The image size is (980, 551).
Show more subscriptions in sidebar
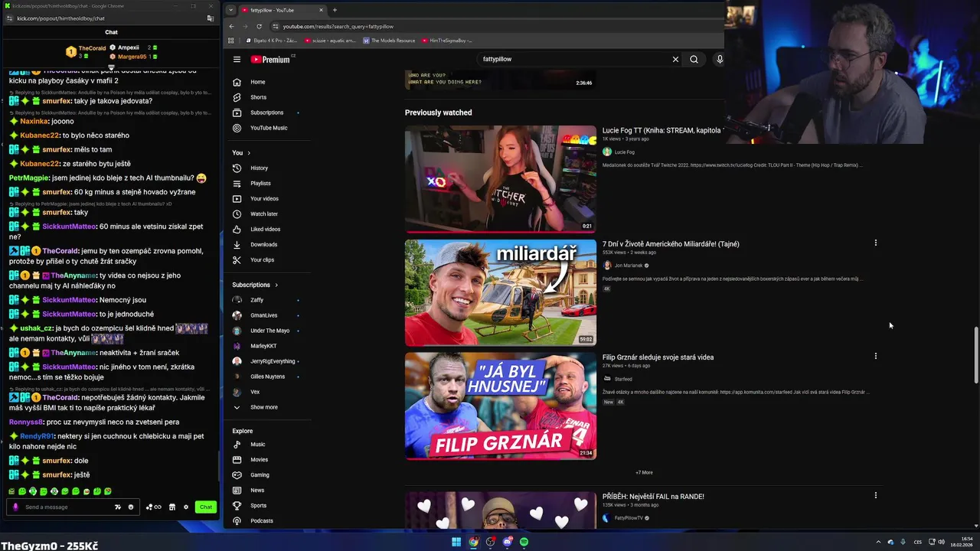coord(266,407)
